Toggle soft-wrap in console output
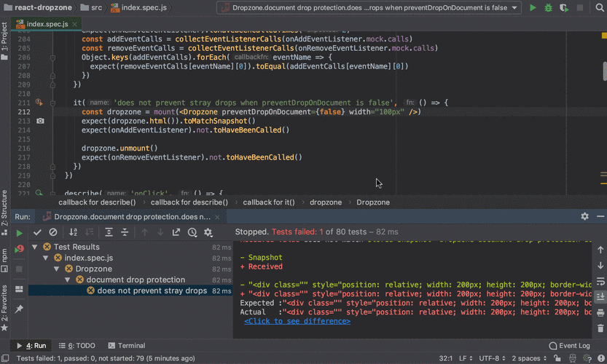The image size is (607, 364). pos(600,281)
